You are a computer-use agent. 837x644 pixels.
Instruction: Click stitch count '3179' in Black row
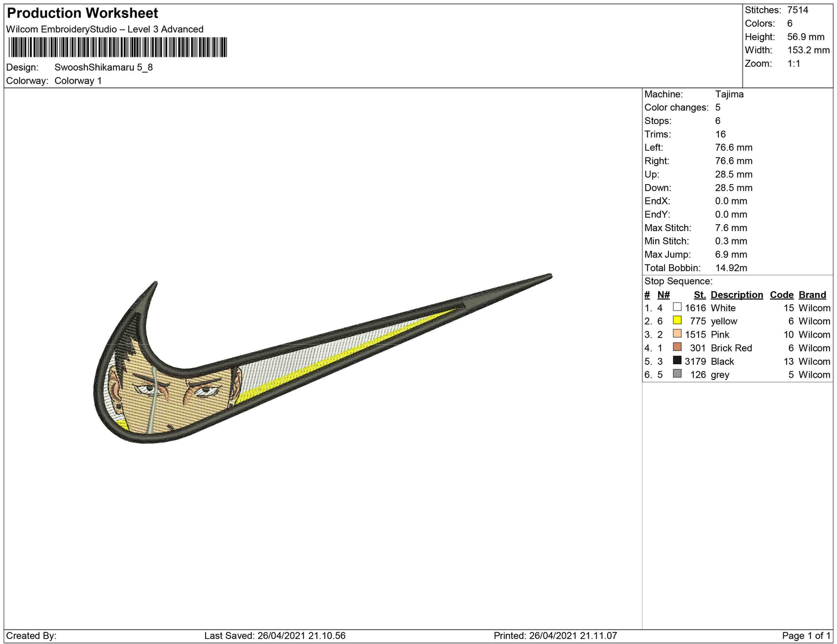(696, 361)
